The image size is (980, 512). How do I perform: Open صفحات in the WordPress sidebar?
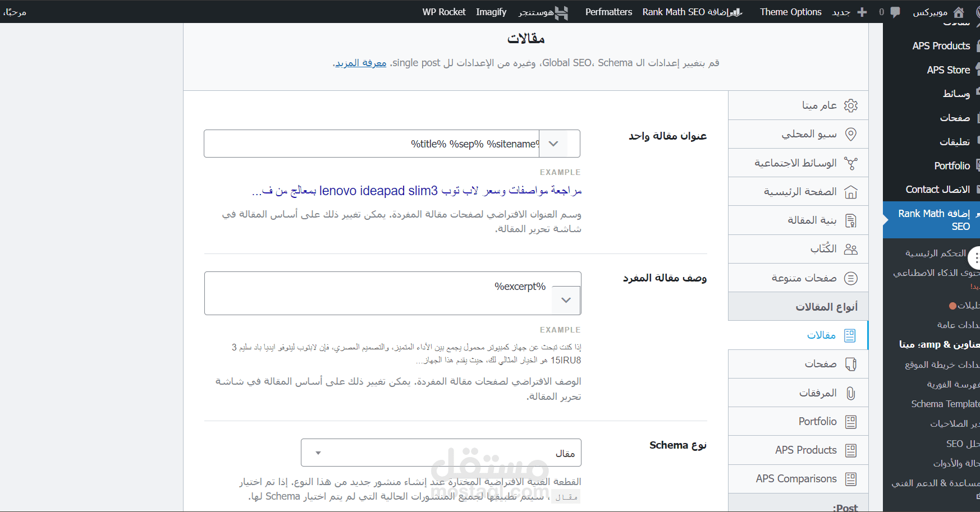coord(955,118)
